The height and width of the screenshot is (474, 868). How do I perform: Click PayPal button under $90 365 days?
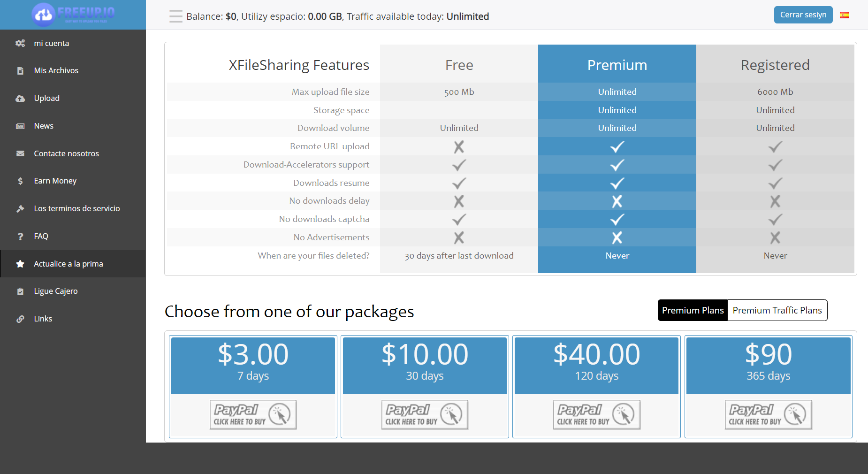(768, 415)
